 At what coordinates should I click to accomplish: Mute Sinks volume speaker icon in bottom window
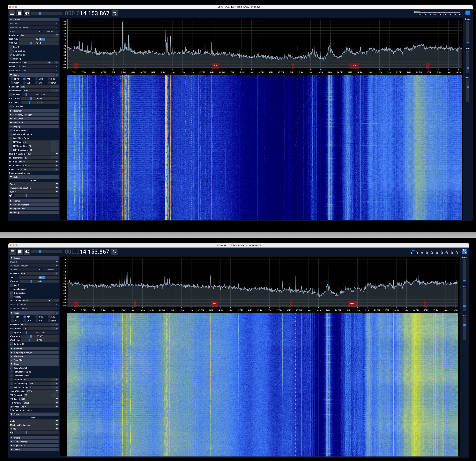point(11,433)
